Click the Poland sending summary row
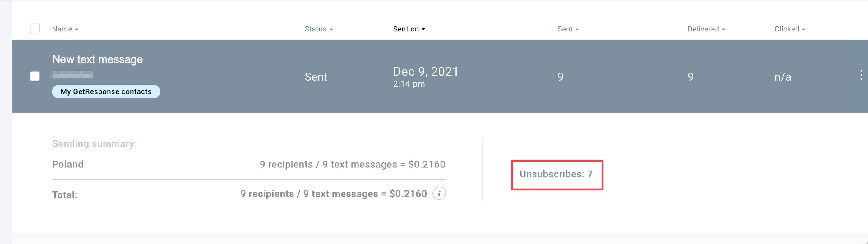This screenshot has height=244, width=868. (249, 164)
